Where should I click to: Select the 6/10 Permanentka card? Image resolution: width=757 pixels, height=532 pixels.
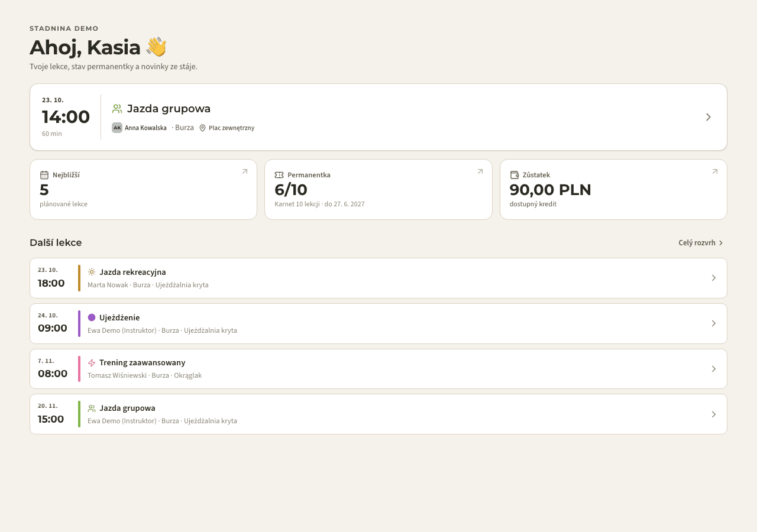pos(378,189)
